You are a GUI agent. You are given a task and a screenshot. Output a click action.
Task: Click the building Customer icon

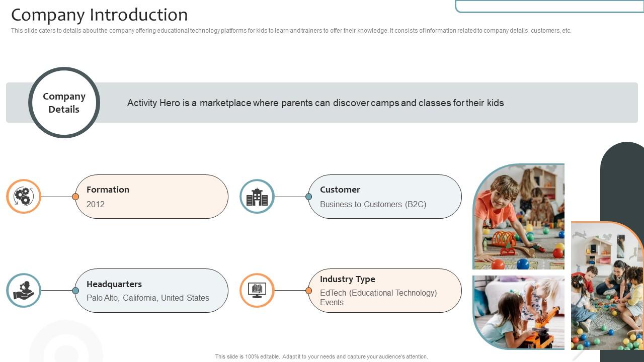click(x=257, y=197)
